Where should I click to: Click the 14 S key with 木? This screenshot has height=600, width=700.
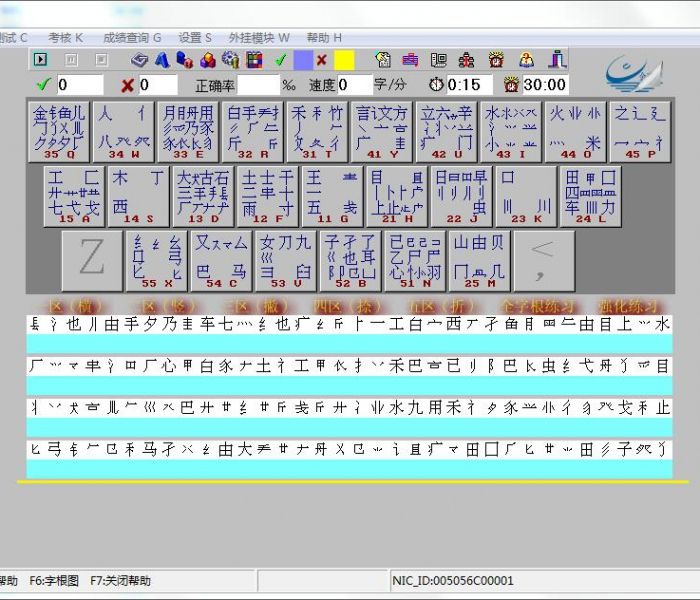139,196
